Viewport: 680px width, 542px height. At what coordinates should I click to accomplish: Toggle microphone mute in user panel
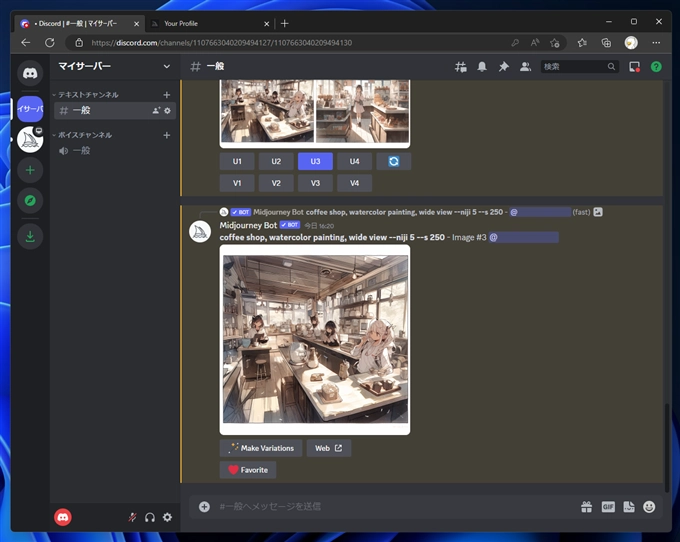pyautogui.click(x=132, y=517)
